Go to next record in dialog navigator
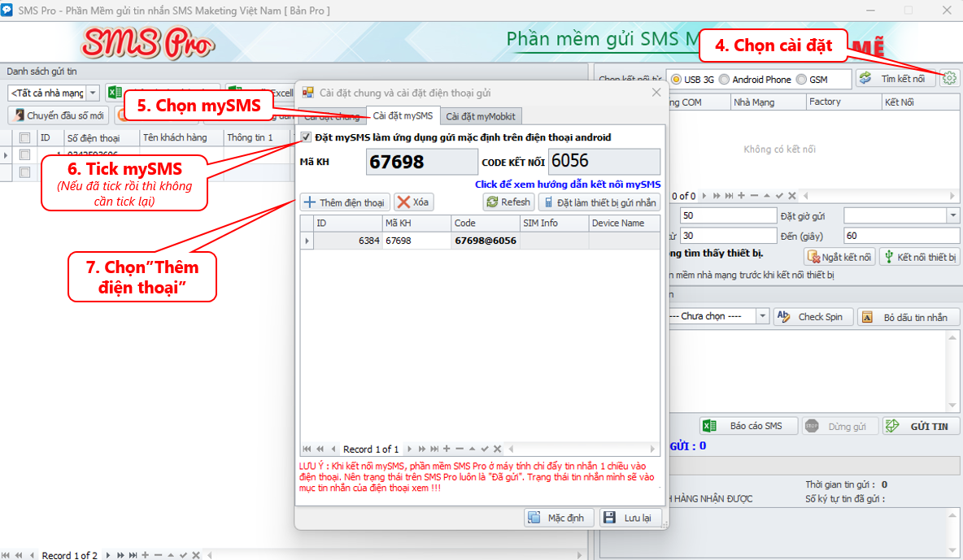Screen dimensions: 963x560 pyautogui.click(x=410, y=449)
